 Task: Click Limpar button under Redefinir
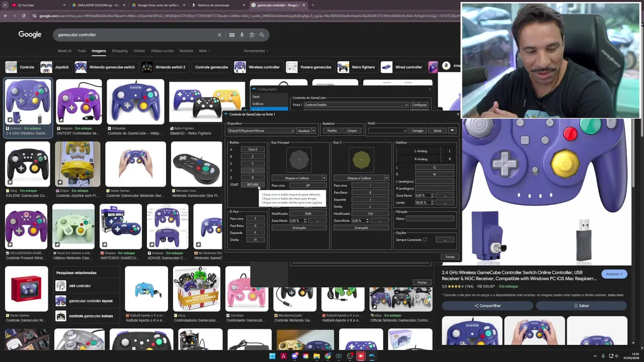coord(352,131)
